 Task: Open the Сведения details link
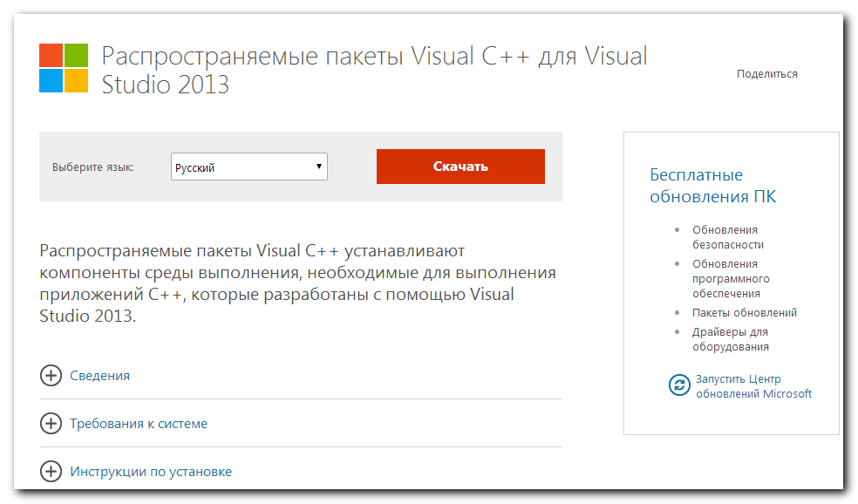click(x=99, y=376)
